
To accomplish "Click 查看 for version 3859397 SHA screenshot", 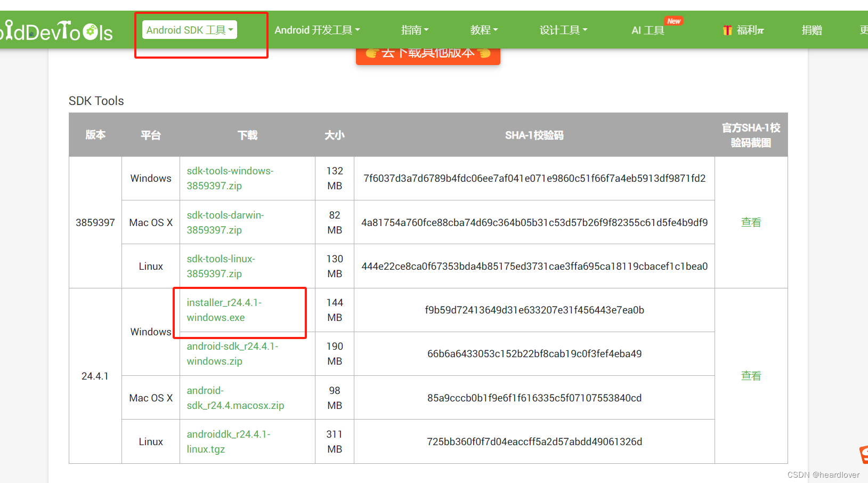I will click(x=751, y=222).
